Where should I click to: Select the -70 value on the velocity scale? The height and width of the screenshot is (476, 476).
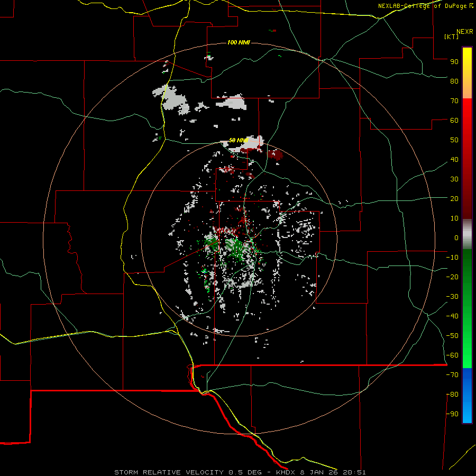[x=452, y=375]
